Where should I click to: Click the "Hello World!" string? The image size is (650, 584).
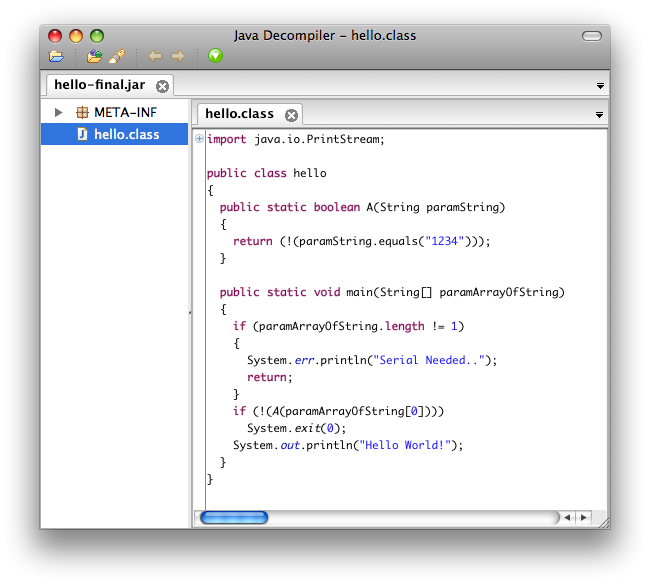(405, 445)
